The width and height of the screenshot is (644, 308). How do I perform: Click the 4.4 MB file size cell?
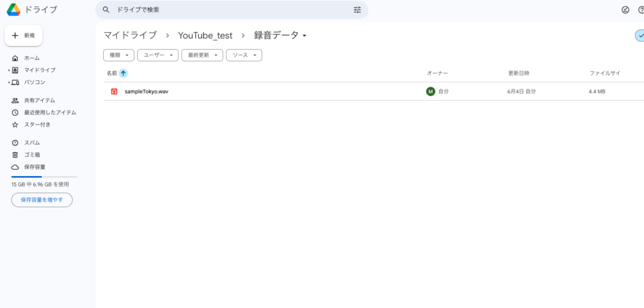[597, 92]
